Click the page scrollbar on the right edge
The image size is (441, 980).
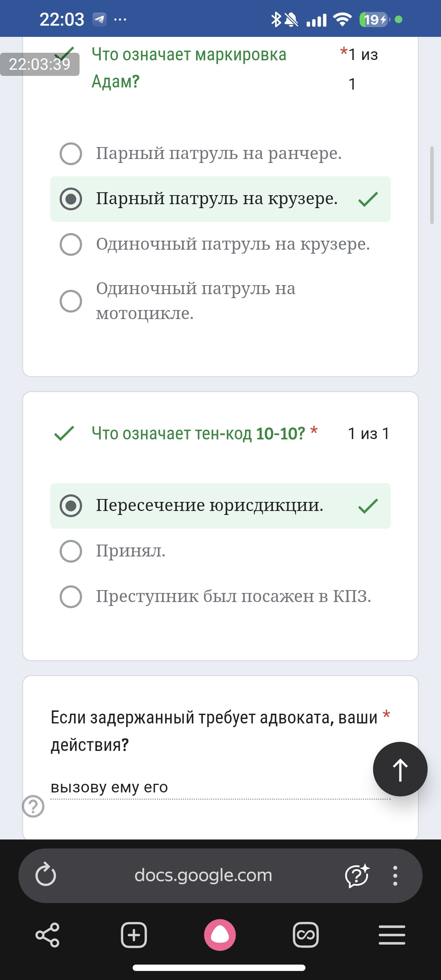(432, 185)
